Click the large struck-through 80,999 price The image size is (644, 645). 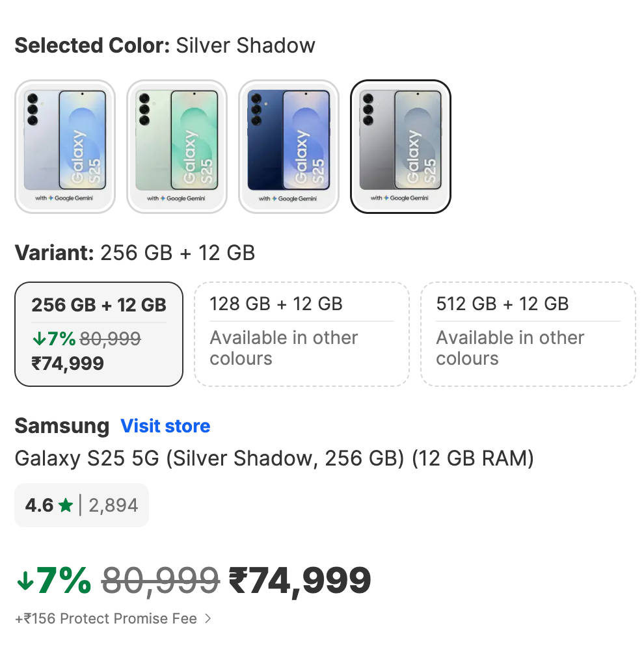(x=160, y=581)
